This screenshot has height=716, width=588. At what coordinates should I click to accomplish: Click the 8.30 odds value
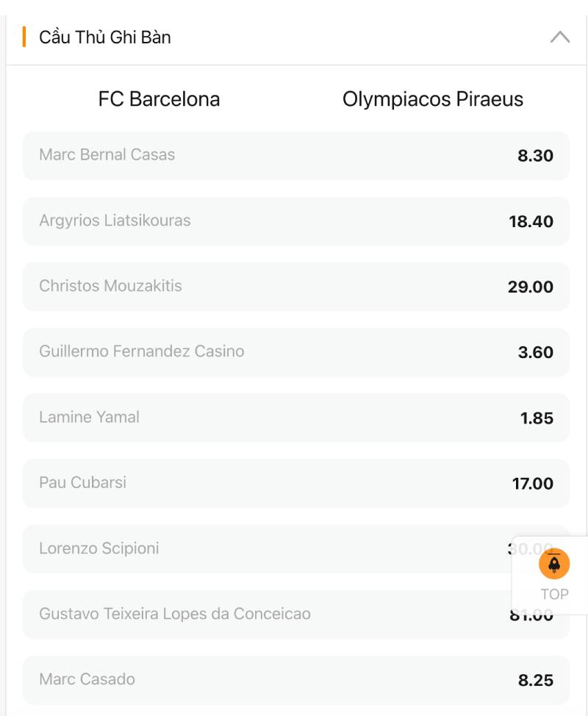coord(535,156)
